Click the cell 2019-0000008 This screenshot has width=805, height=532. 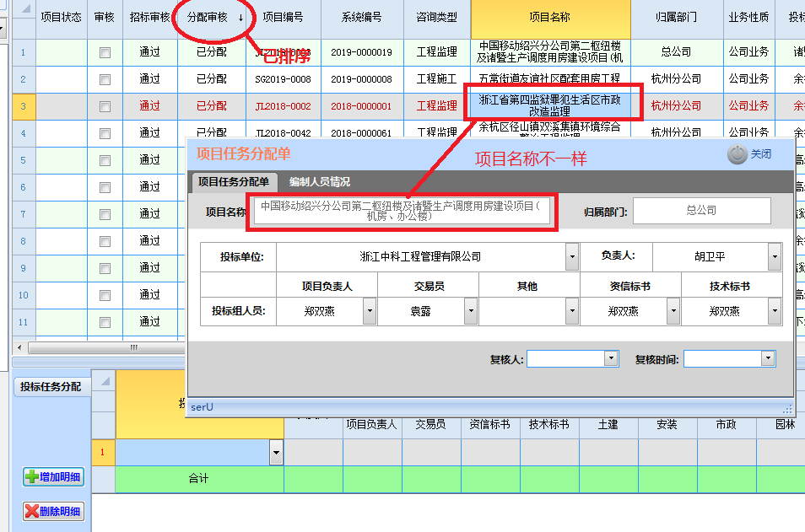click(x=361, y=79)
